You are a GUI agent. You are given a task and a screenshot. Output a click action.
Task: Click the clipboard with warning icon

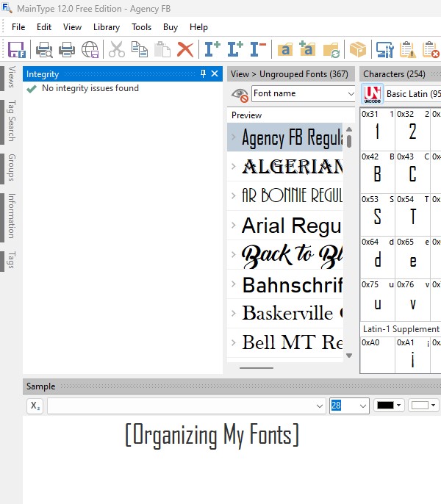(407, 49)
